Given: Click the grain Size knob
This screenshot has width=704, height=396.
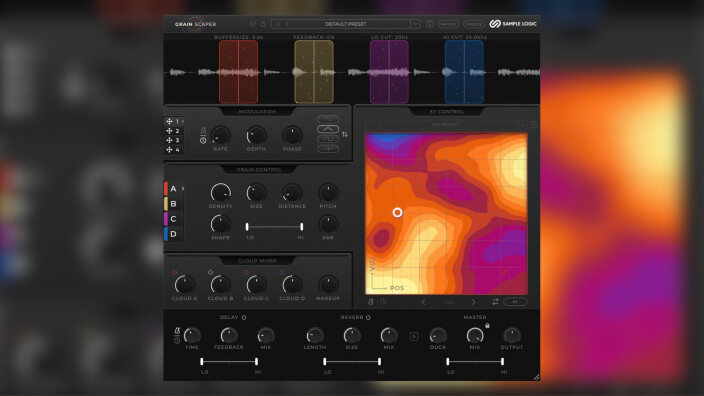Looking at the screenshot, I should click(256, 193).
